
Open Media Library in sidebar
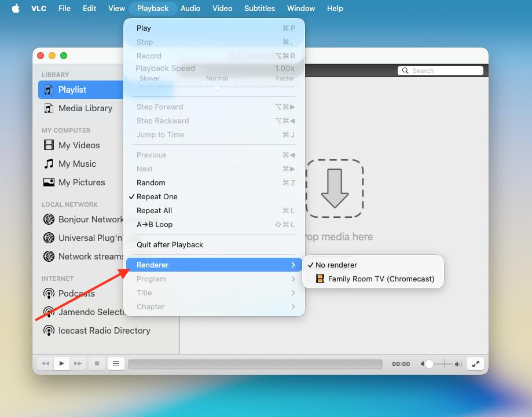pos(80,108)
